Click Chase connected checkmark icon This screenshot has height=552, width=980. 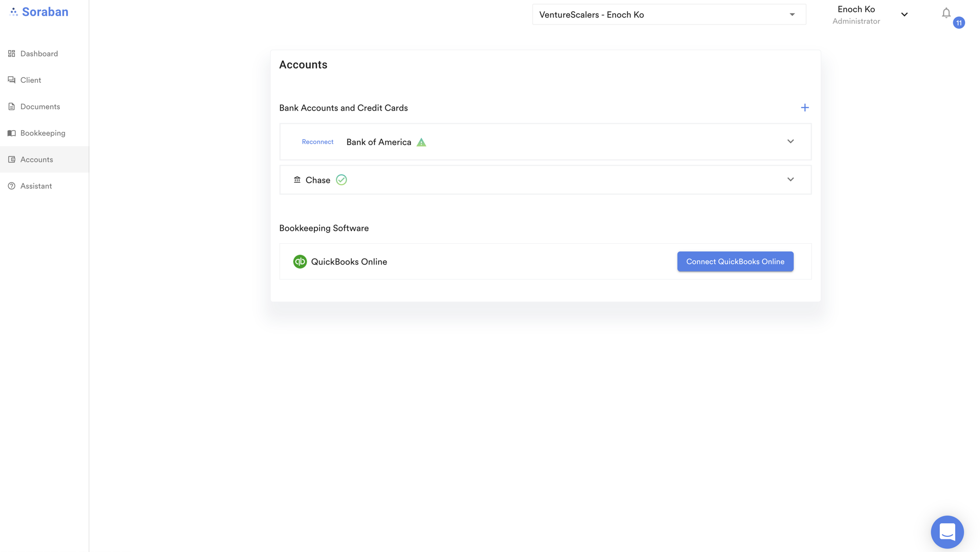341,180
